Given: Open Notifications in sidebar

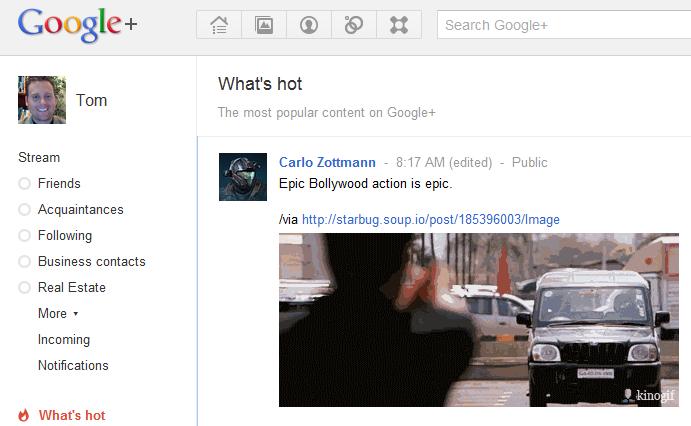Looking at the screenshot, I should pyautogui.click(x=73, y=365).
